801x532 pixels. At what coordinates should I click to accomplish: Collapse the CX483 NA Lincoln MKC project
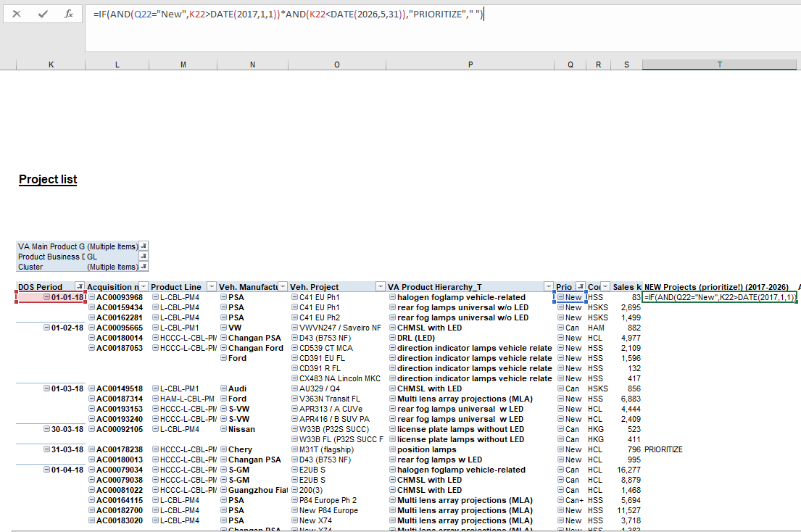coord(295,378)
